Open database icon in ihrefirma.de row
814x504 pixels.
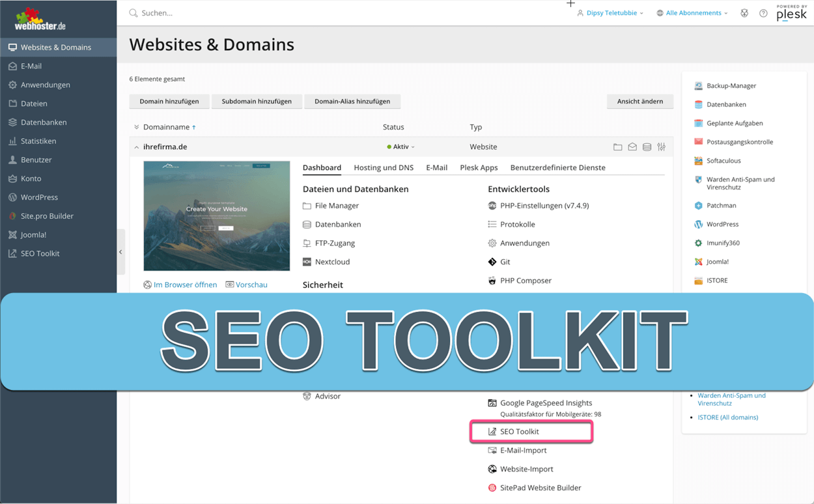pos(647,147)
